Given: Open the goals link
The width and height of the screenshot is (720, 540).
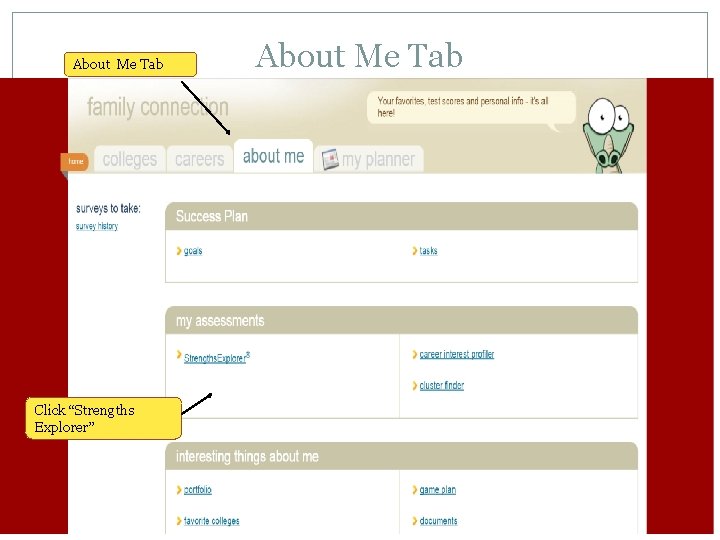Looking at the screenshot, I should [193, 251].
